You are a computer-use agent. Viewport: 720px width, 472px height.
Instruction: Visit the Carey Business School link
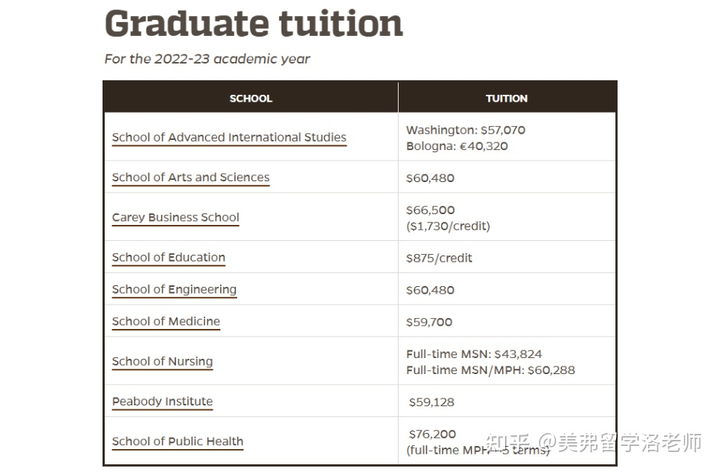pyautogui.click(x=175, y=217)
